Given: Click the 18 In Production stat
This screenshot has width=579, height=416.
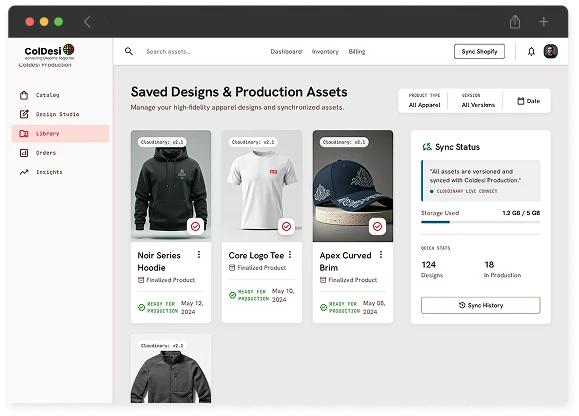Looking at the screenshot, I should point(502,269).
